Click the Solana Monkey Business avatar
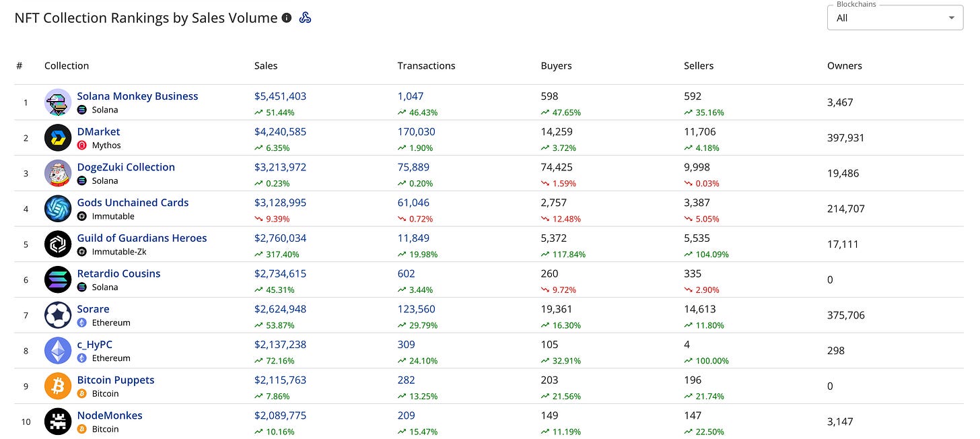 (x=58, y=102)
